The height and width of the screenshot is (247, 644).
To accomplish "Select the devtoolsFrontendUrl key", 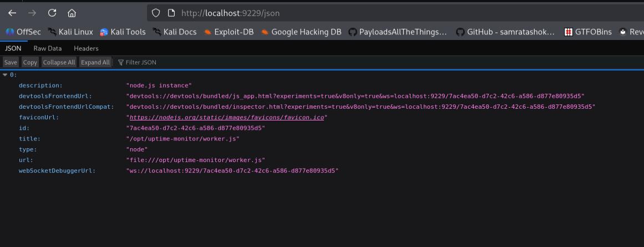I will coord(55,96).
